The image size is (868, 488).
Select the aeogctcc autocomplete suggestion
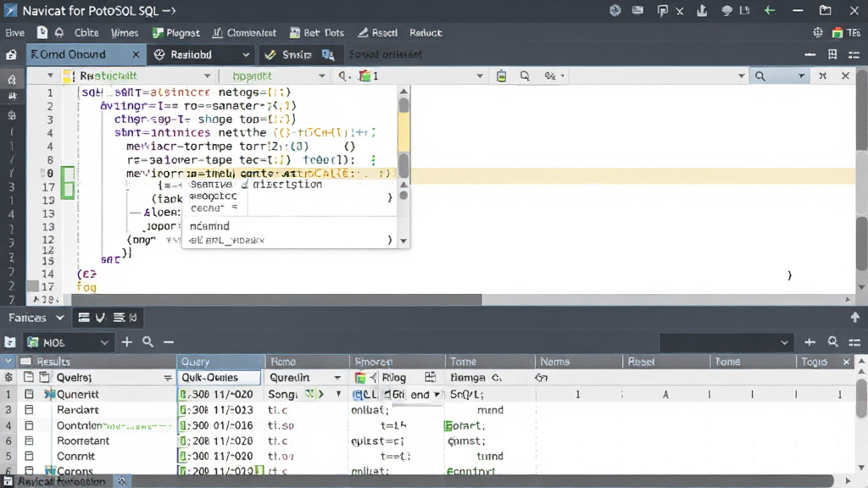tap(213, 196)
